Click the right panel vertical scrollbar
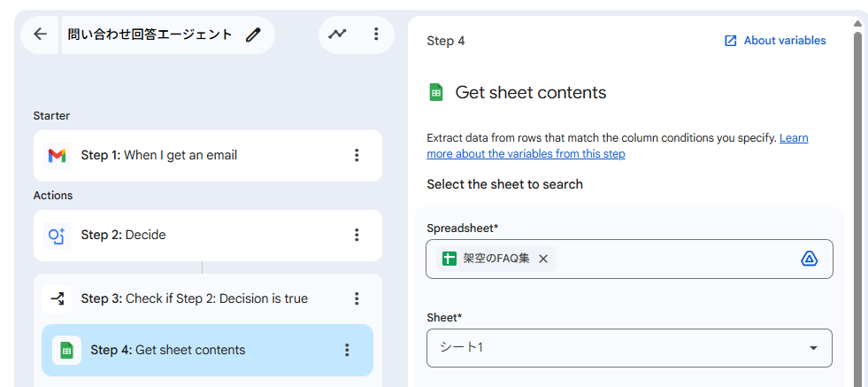Image resolution: width=868 pixels, height=387 pixels. click(856, 177)
